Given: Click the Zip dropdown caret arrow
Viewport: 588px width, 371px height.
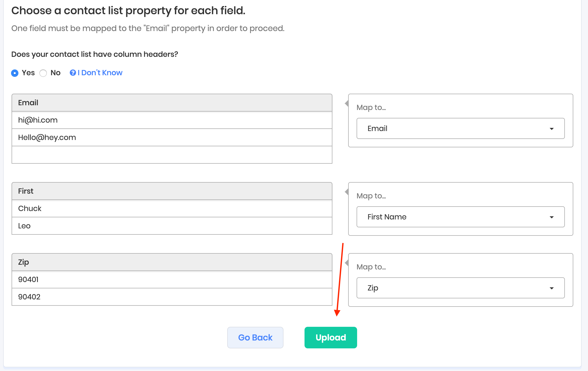Looking at the screenshot, I should coord(551,288).
